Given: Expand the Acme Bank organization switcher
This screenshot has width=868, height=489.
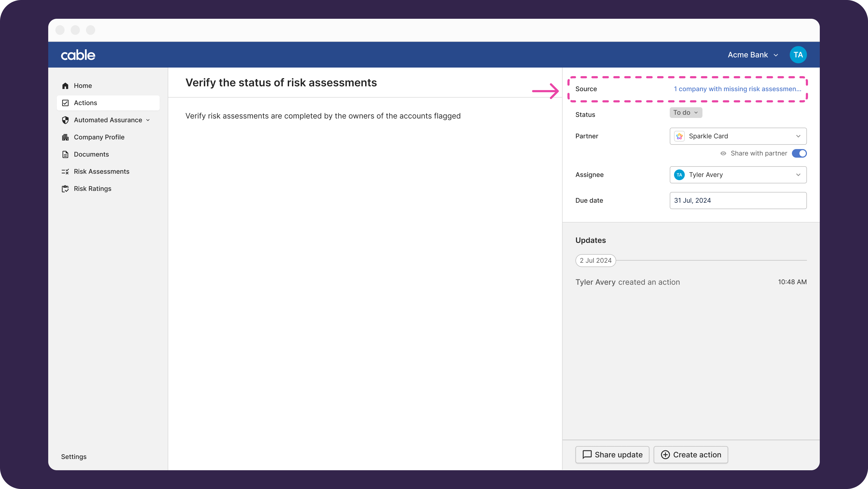Looking at the screenshot, I should click(x=753, y=55).
